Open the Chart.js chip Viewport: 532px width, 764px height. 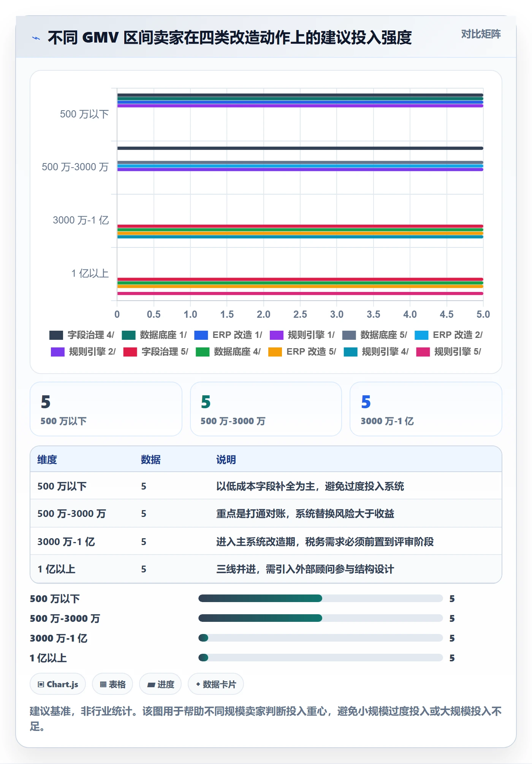point(58,684)
